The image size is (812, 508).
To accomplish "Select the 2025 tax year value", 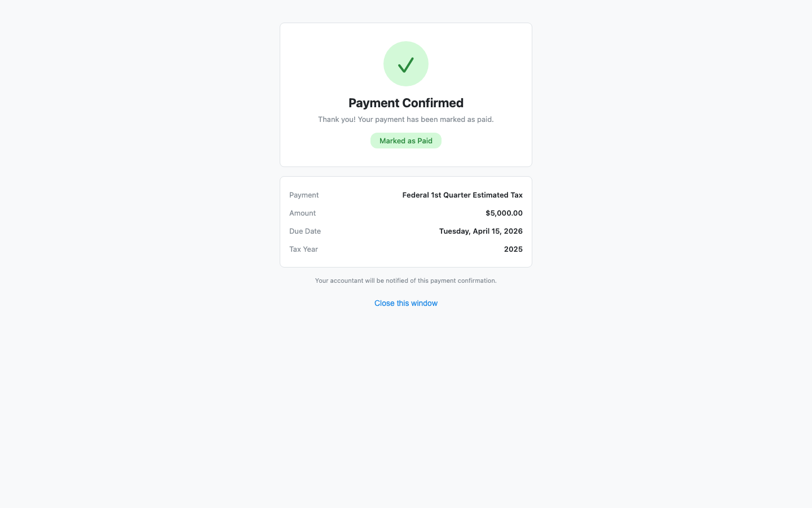I will click(513, 249).
